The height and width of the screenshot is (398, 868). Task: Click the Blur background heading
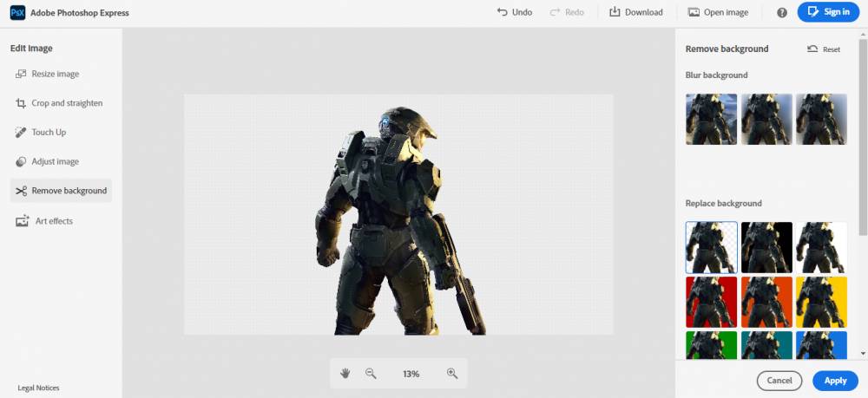point(716,75)
